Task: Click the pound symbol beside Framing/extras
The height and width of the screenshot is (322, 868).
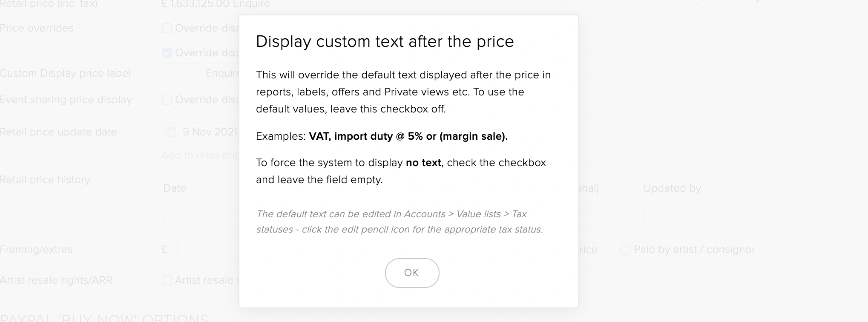Action: pos(164,250)
